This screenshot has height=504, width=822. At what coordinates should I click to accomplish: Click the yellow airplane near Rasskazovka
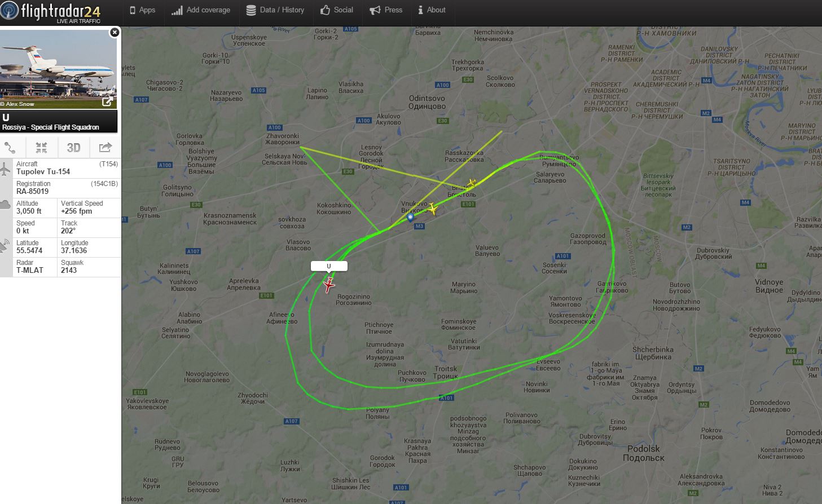coord(472,183)
